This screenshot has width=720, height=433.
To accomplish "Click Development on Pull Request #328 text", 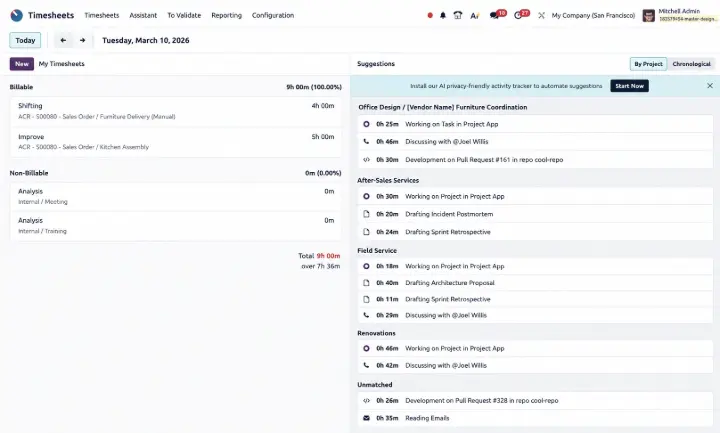I will (x=482, y=401).
